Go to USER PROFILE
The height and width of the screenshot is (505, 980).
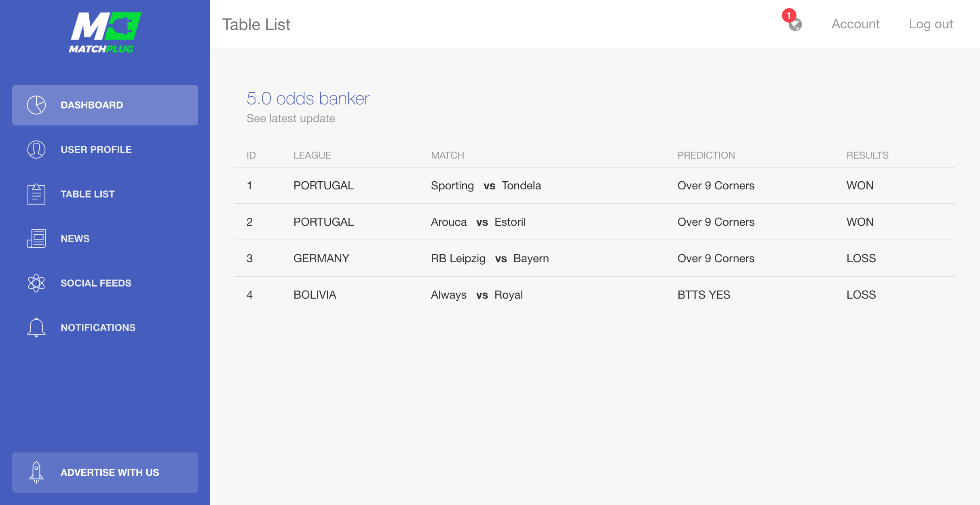point(105,150)
